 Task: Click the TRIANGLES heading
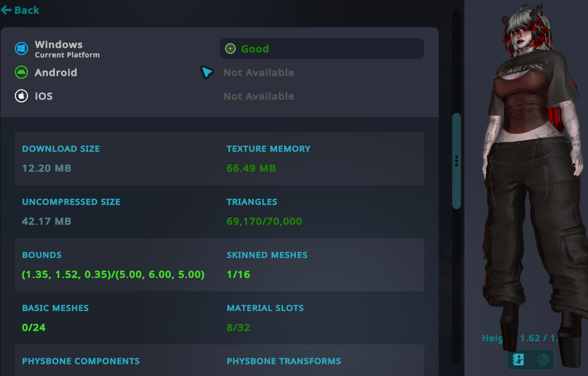tap(252, 202)
